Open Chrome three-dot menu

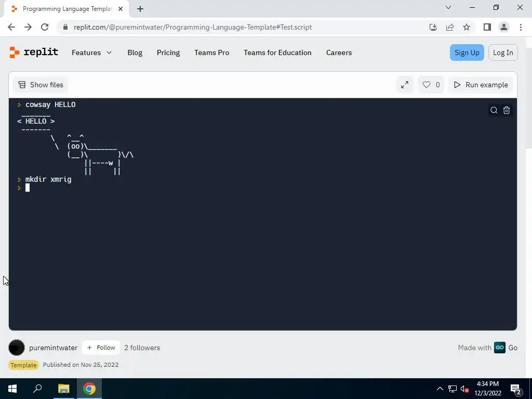521,27
